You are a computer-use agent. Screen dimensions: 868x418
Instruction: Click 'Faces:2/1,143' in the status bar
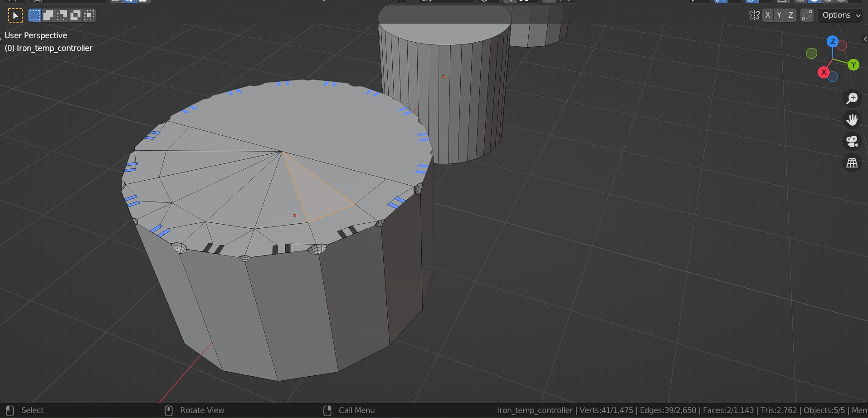728,410
